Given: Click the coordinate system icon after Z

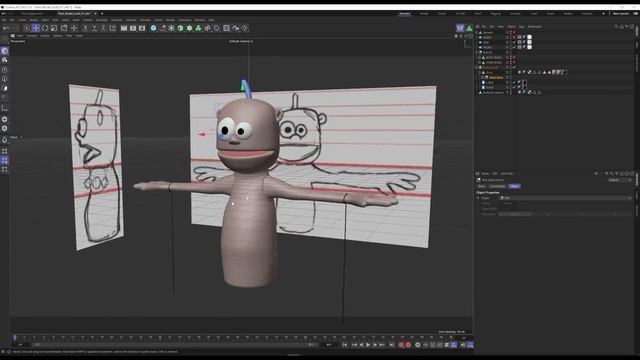Looking at the screenshot, I should click(113, 28).
